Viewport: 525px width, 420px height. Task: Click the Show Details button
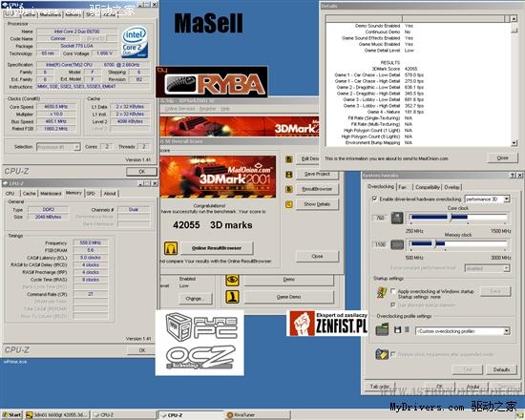pyautogui.click(x=317, y=204)
